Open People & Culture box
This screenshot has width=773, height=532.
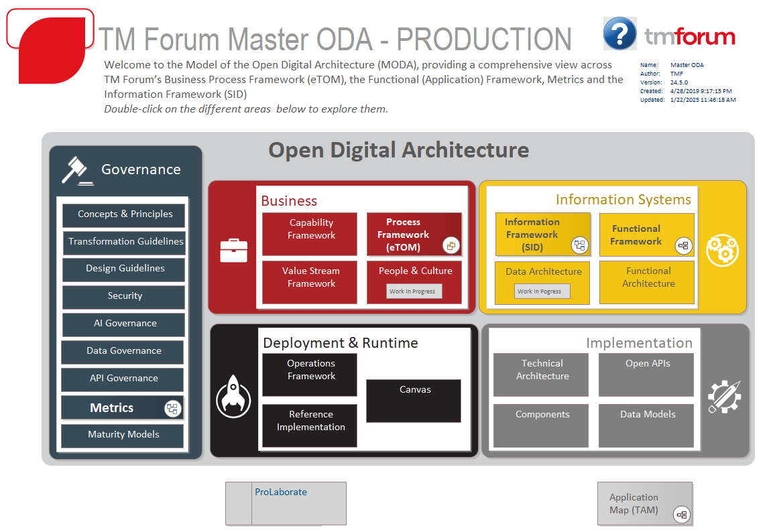click(414, 282)
